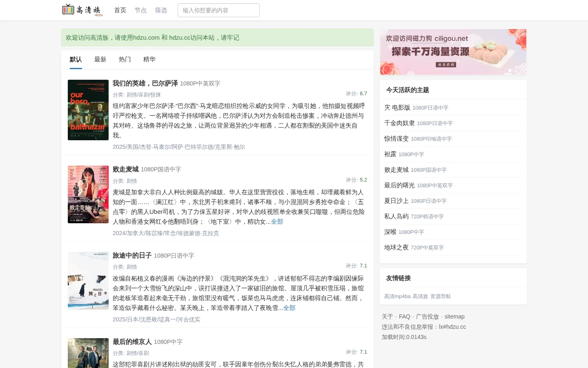Open title 最后的维京人
This screenshot has height=368, width=588.
click(132, 342)
